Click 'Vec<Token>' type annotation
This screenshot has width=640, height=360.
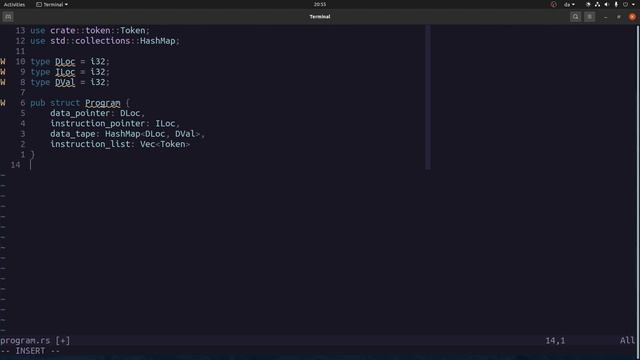coord(165,144)
